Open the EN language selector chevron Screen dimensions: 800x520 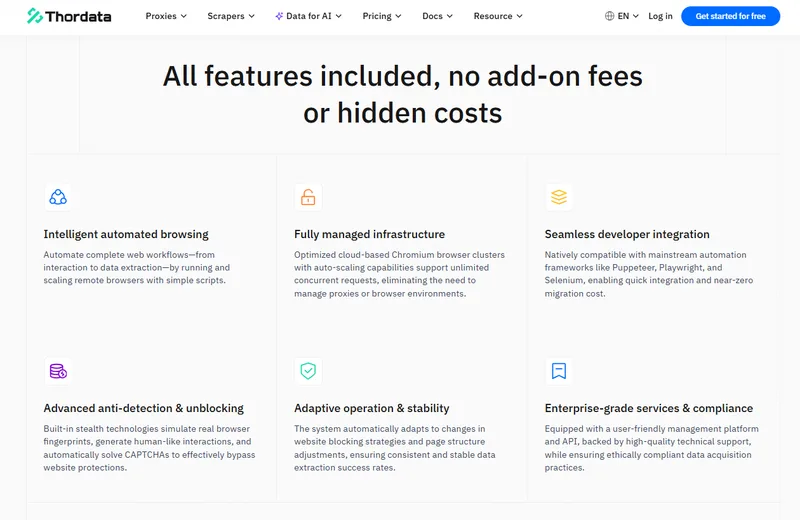click(x=636, y=16)
